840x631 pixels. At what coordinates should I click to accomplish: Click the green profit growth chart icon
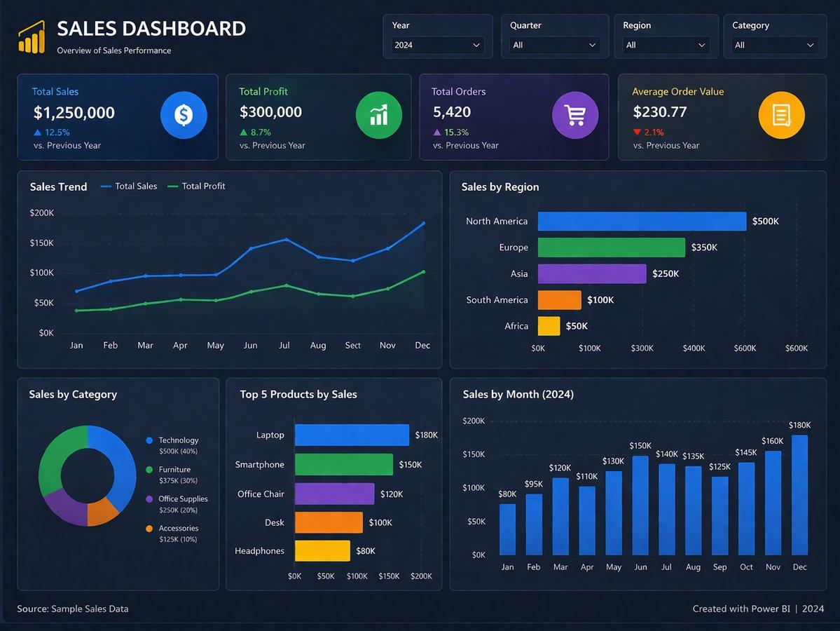379,115
